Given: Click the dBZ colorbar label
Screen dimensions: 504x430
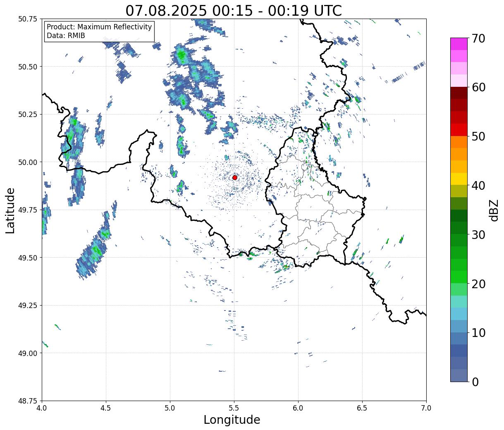Looking at the screenshot, I should tap(494, 210).
